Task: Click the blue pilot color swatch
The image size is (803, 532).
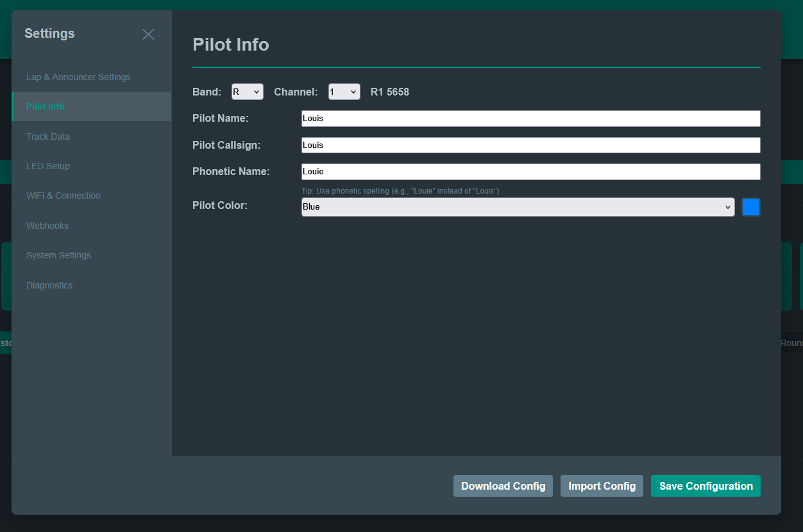Action: click(x=751, y=206)
